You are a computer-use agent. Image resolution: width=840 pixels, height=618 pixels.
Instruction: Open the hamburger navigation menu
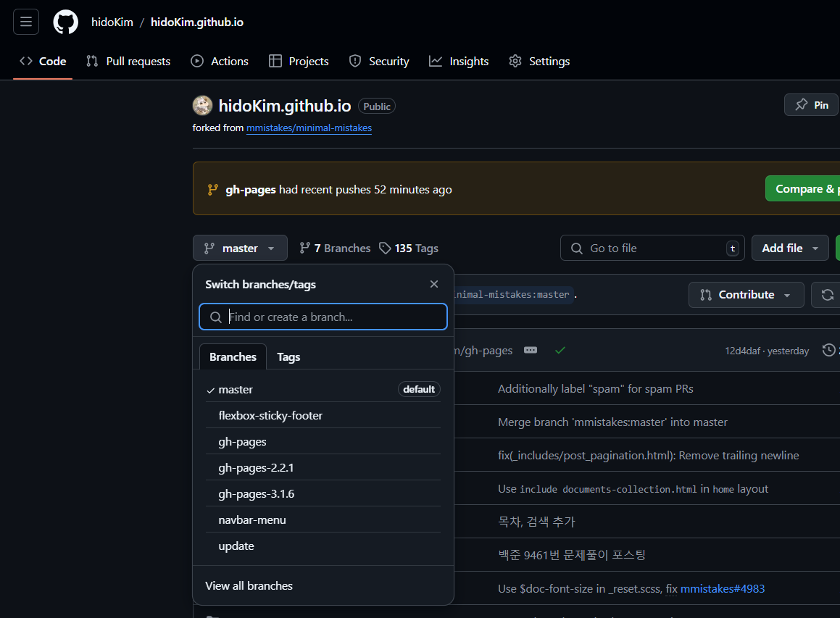point(25,22)
